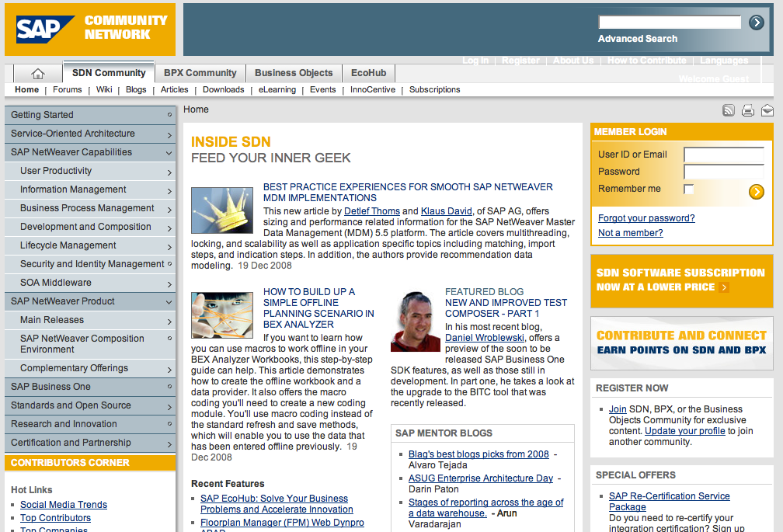The height and width of the screenshot is (532, 783).
Task: Open Blag's best blogs picks link
Action: (478, 454)
